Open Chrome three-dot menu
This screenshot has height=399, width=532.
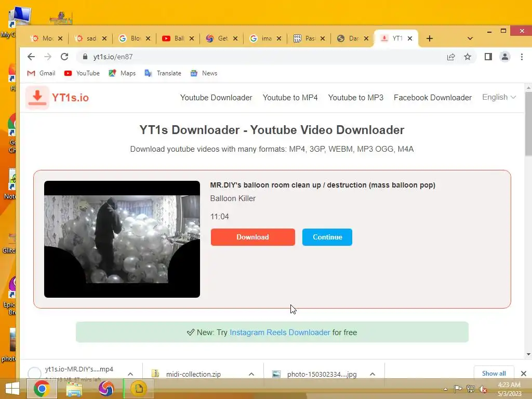[x=522, y=57]
